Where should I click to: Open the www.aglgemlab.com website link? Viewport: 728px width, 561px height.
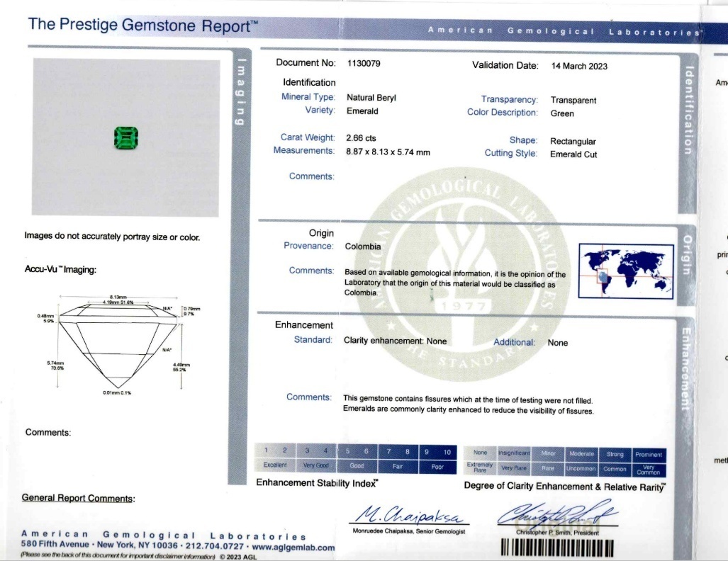click(x=293, y=548)
